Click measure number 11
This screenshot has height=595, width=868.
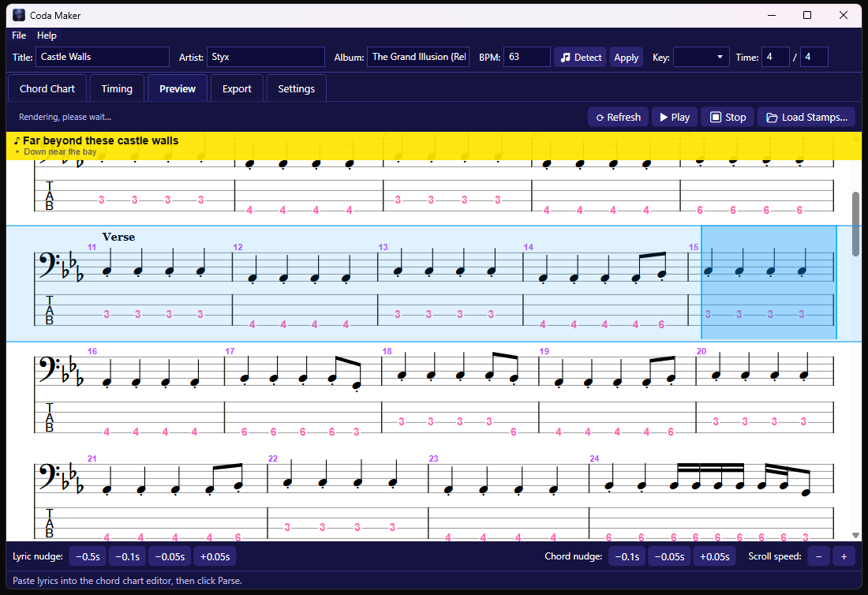point(92,248)
